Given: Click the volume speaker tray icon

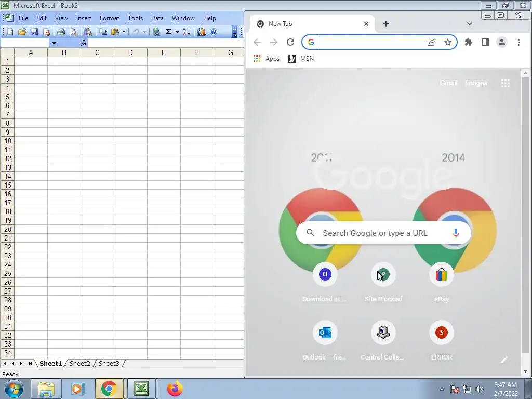Looking at the screenshot, I should (480, 390).
